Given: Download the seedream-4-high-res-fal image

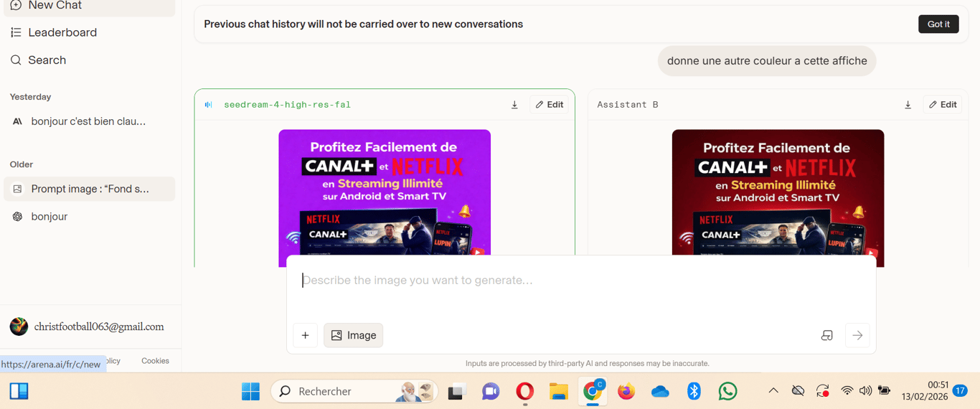Looking at the screenshot, I should click(514, 105).
